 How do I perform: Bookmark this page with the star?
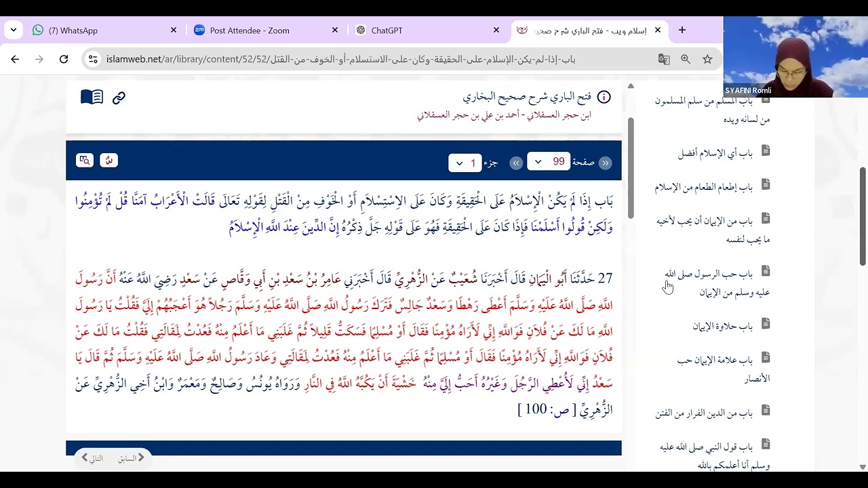point(707,59)
